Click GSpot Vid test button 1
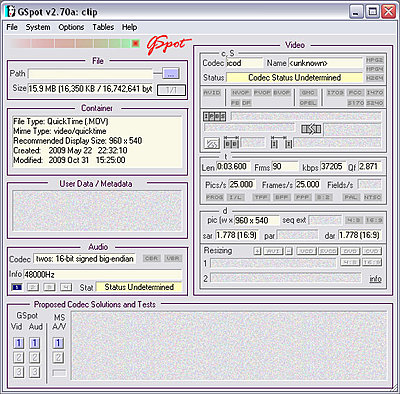The image size is (400, 394). click(x=19, y=343)
